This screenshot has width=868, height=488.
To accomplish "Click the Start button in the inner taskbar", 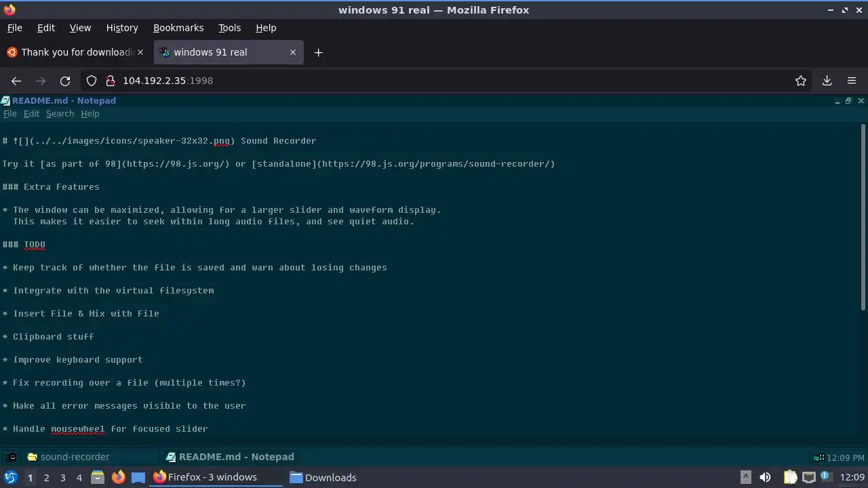I will pos(12,457).
